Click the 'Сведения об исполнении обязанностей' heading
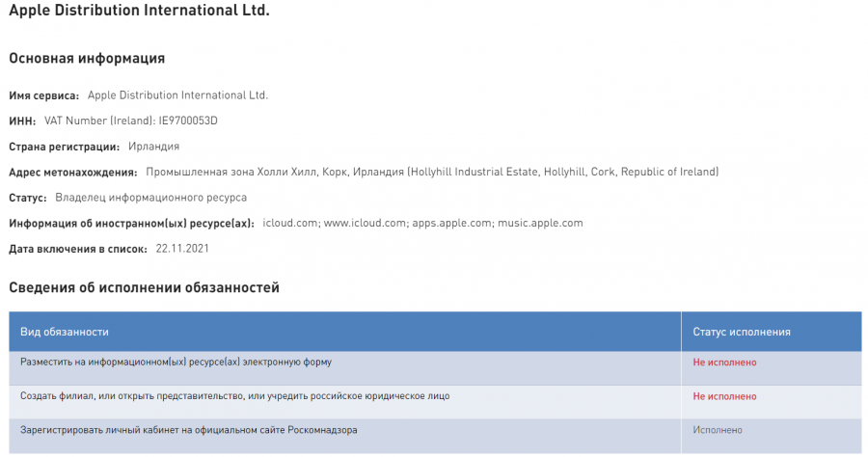This screenshot has height=457, width=868. [x=144, y=287]
